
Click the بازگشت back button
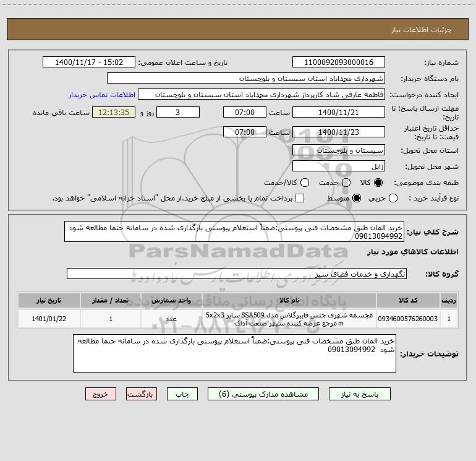[142, 394]
